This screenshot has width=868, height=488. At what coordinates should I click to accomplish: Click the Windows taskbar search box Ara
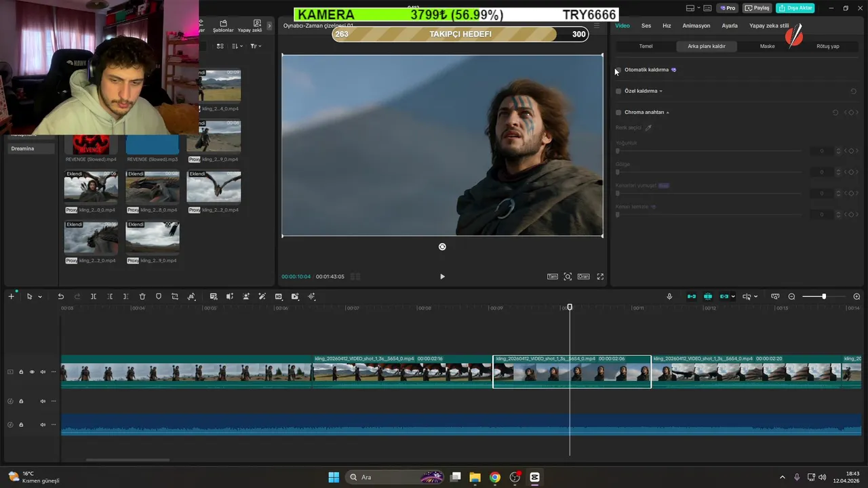tap(396, 477)
